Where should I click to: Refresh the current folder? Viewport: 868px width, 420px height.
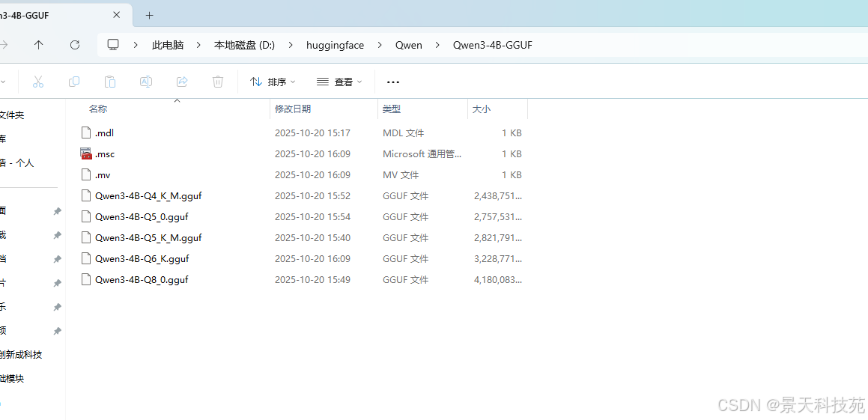(x=75, y=46)
